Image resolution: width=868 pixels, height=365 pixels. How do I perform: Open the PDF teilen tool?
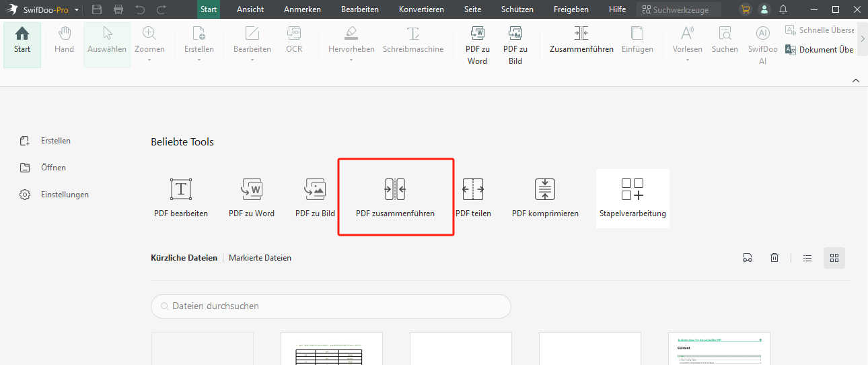click(x=473, y=196)
